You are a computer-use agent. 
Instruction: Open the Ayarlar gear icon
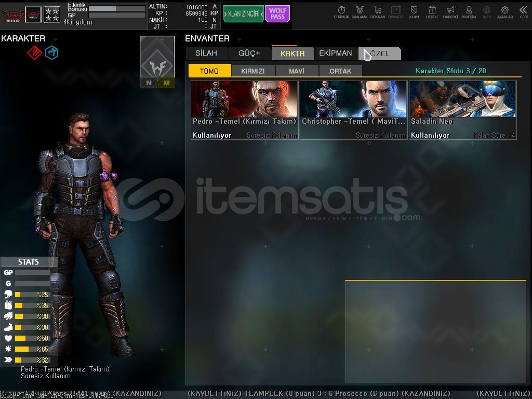point(505,12)
